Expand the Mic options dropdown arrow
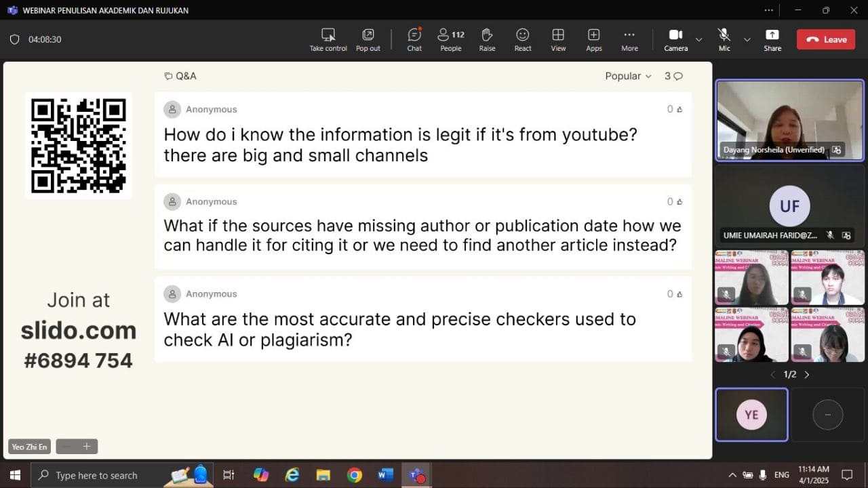The image size is (868, 488). pyautogui.click(x=747, y=39)
